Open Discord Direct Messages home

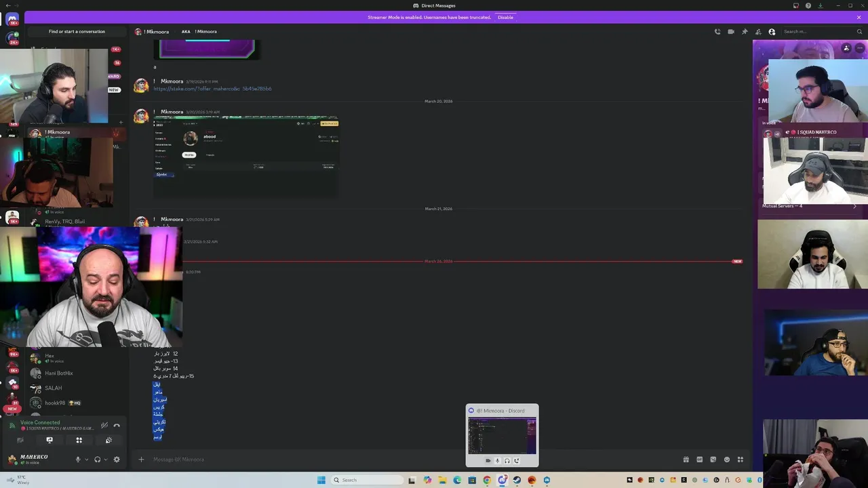pos(12,19)
